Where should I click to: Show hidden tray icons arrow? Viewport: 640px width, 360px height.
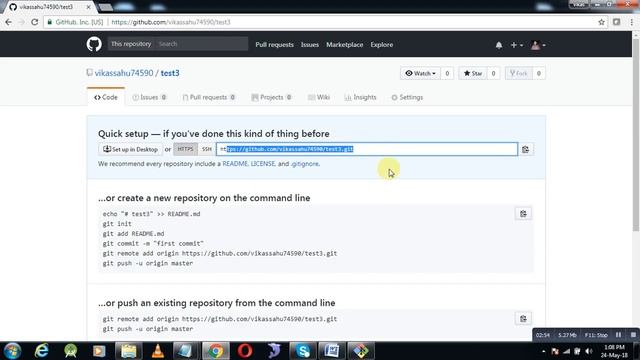pos(543,351)
